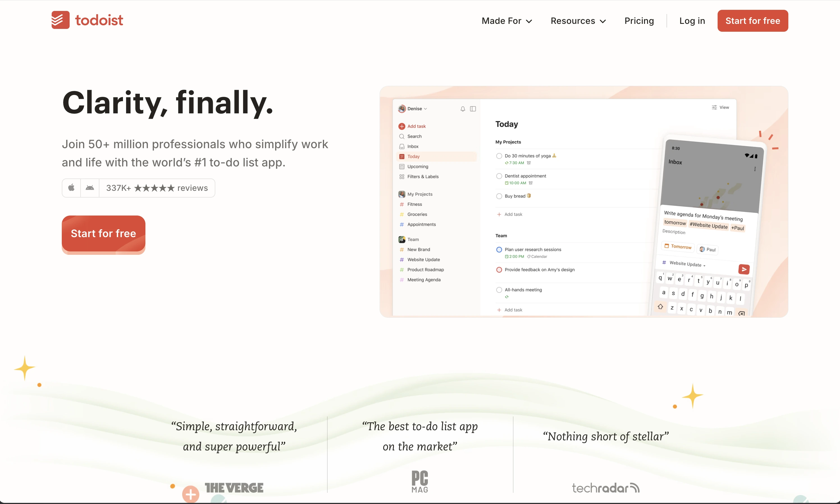Screen dimensions: 840x504
Task: Click the todoist wordmark in header
Action: [x=99, y=20]
